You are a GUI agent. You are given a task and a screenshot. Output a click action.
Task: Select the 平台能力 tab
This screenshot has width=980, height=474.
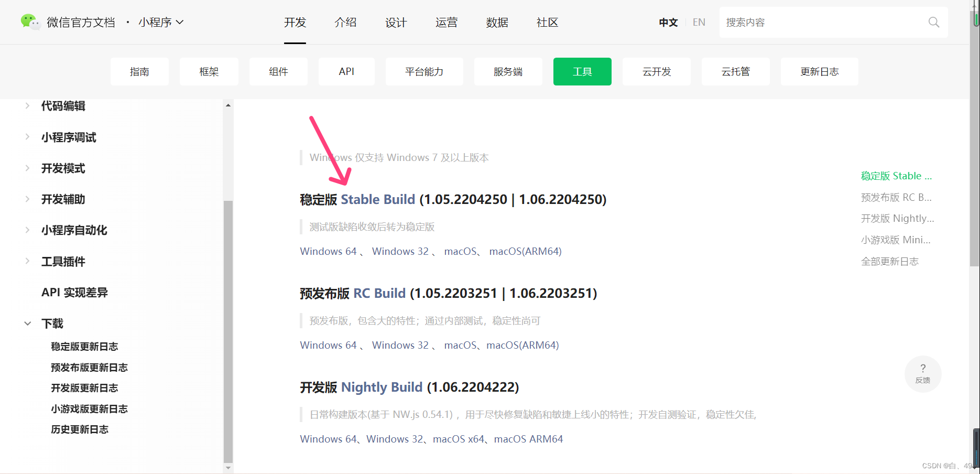pyautogui.click(x=424, y=71)
